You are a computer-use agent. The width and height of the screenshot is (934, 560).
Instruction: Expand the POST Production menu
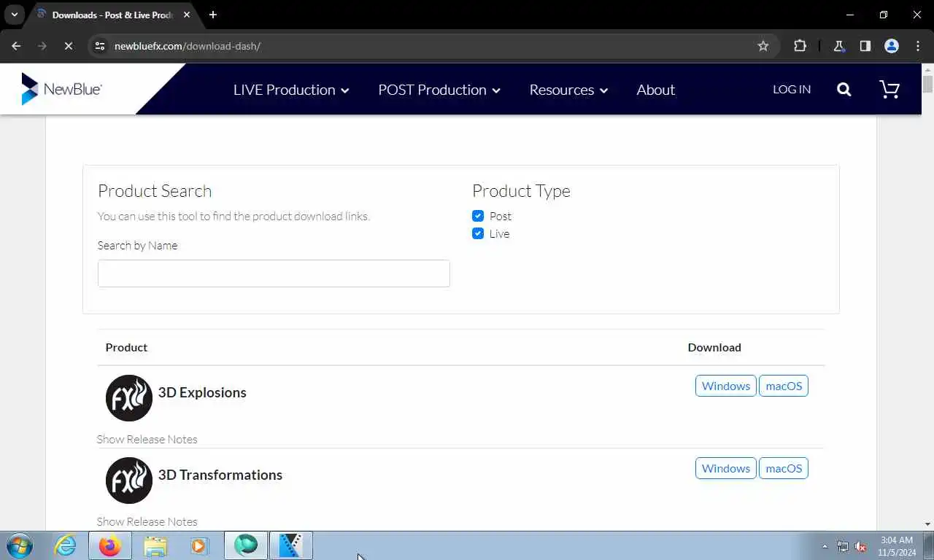click(x=439, y=90)
